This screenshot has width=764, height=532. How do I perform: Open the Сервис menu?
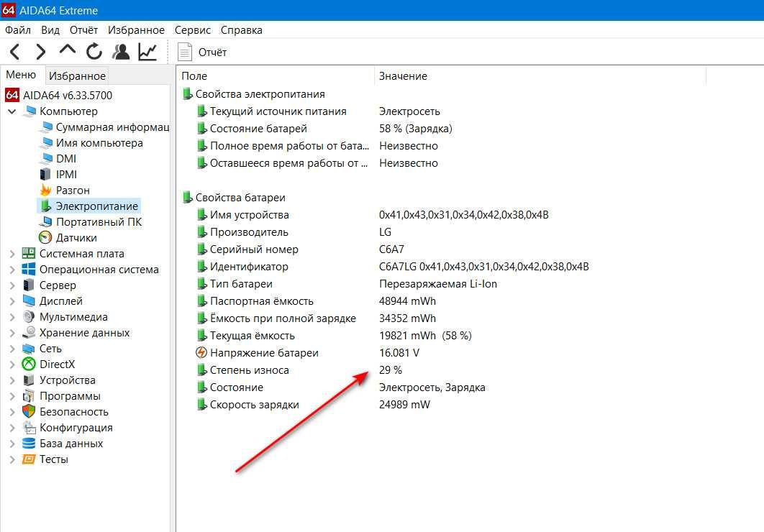(193, 30)
